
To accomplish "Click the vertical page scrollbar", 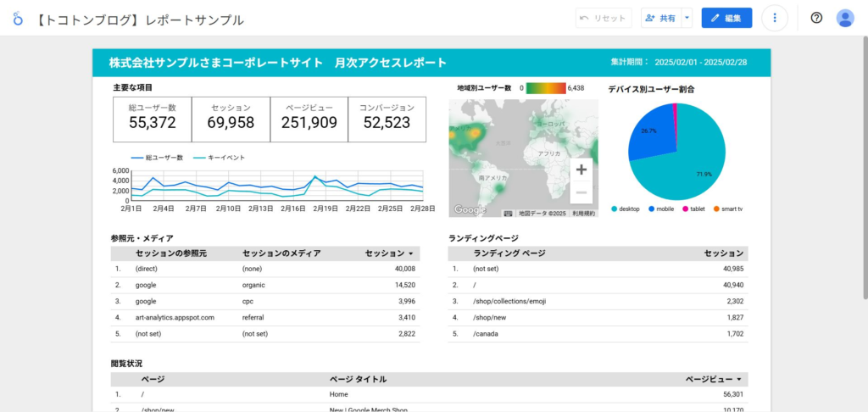I will tap(863, 170).
